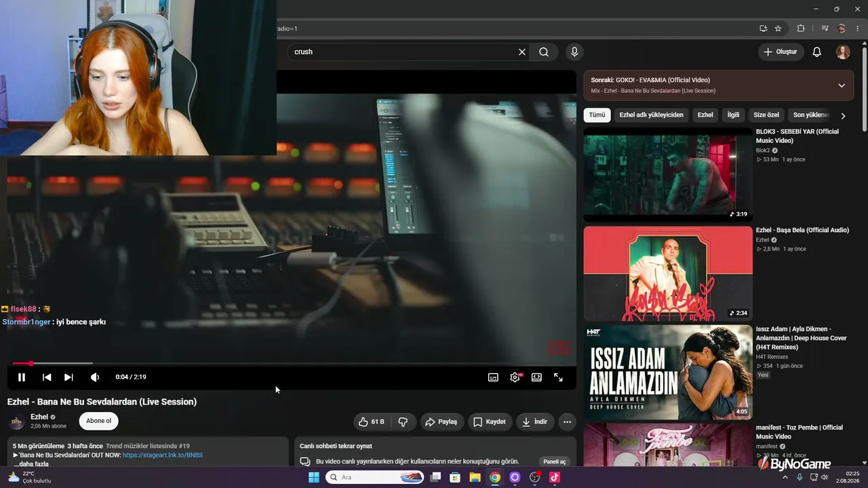868x488 pixels.
Task: Open the Chrome extensions puzzle icon
Action: coord(801,28)
